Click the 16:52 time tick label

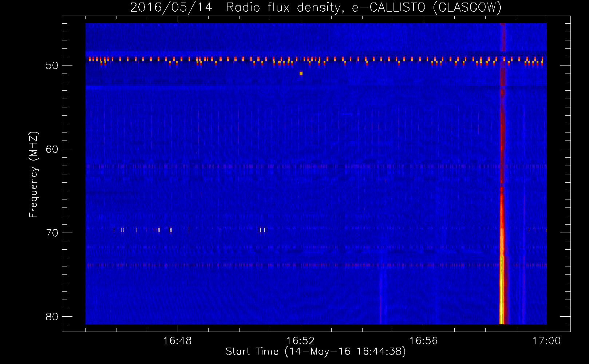point(300,341)
